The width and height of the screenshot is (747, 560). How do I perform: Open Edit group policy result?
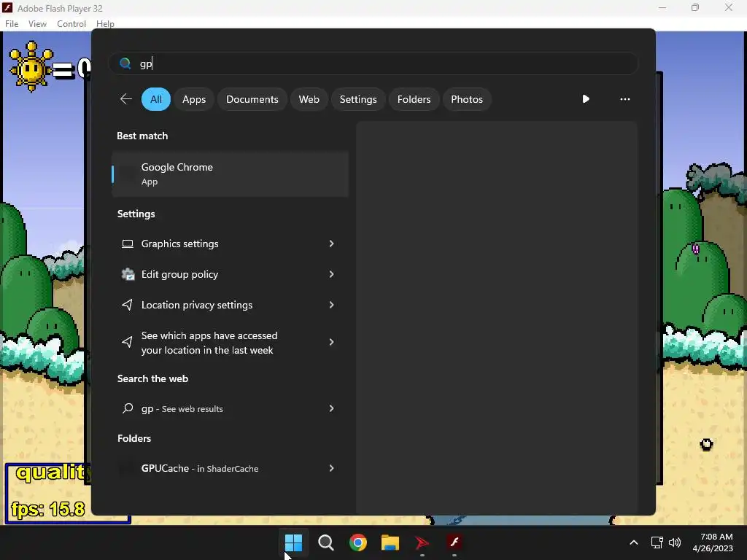click(x=230, y=274)
